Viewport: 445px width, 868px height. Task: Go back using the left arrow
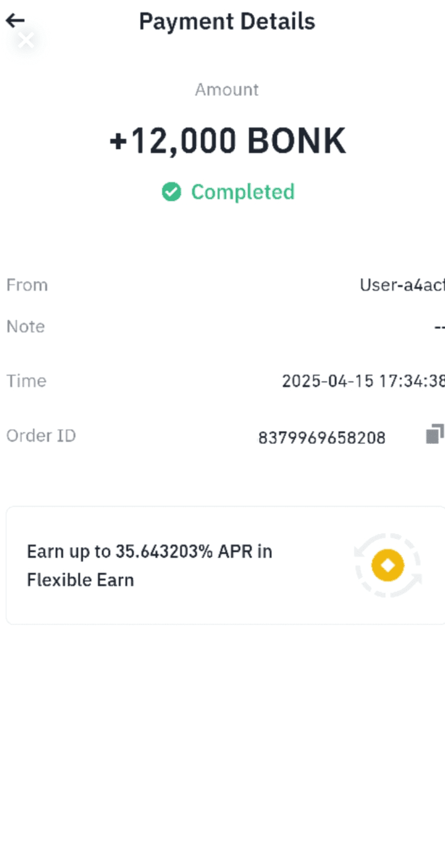(15, 21)
